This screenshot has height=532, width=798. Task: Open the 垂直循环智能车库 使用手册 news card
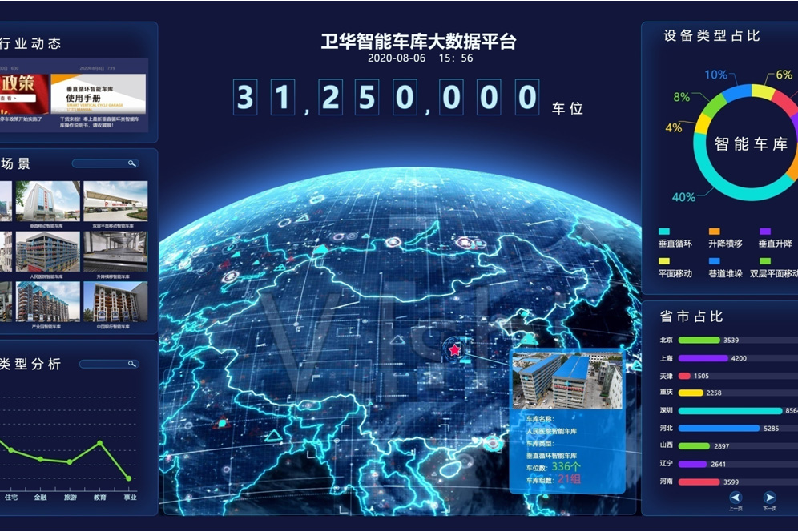tap(99, 95)
